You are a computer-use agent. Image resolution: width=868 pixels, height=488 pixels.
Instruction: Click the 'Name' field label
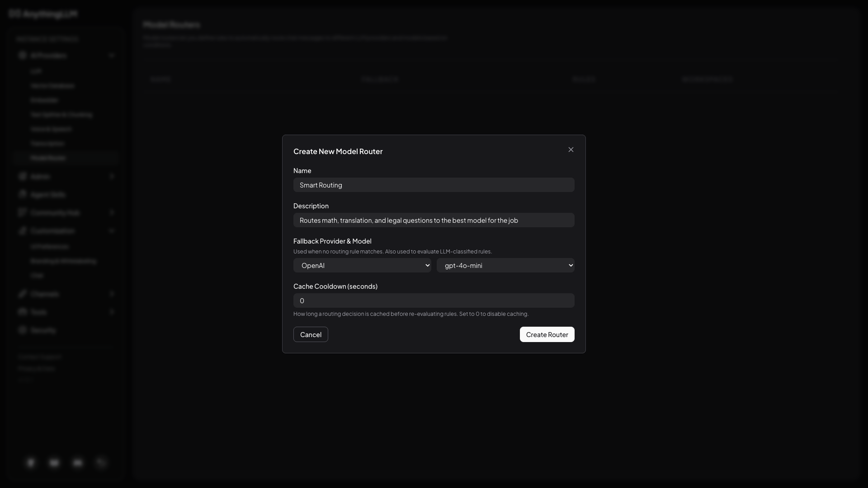tap(302, 171)
